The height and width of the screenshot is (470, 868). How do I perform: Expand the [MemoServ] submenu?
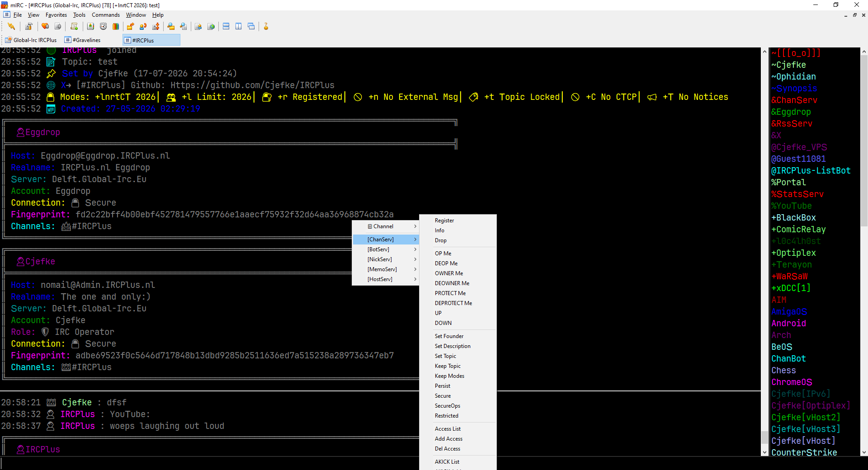[386, 269]
